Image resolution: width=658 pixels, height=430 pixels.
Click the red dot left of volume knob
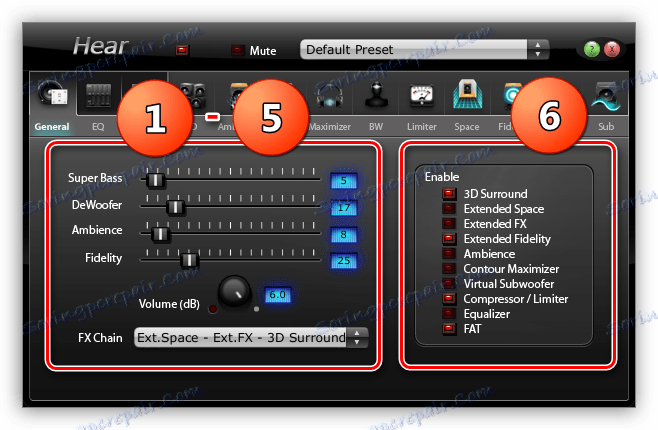tap(213, 309)
